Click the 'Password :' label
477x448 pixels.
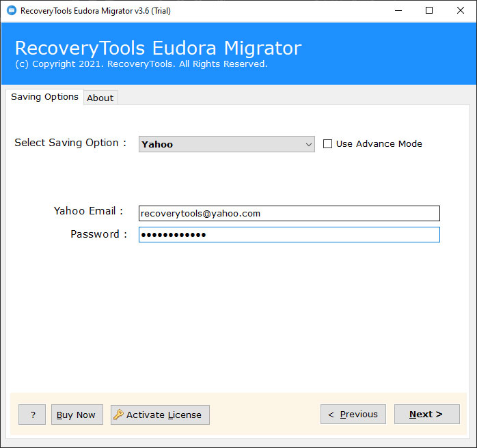(x=98, y=234)
